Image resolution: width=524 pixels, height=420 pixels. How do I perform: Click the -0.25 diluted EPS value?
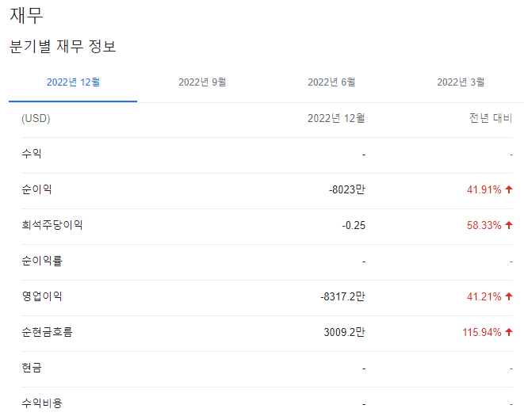pos(354,226)
